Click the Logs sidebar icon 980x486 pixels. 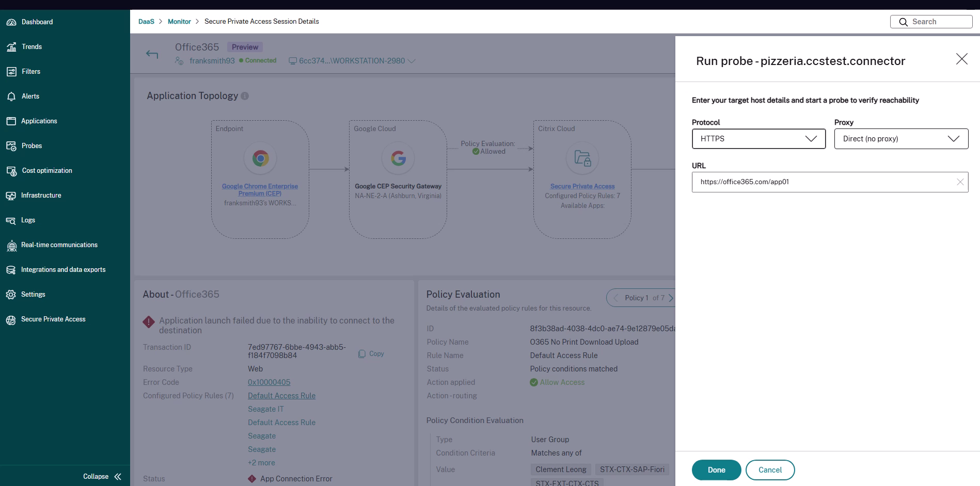coord(11,220)
